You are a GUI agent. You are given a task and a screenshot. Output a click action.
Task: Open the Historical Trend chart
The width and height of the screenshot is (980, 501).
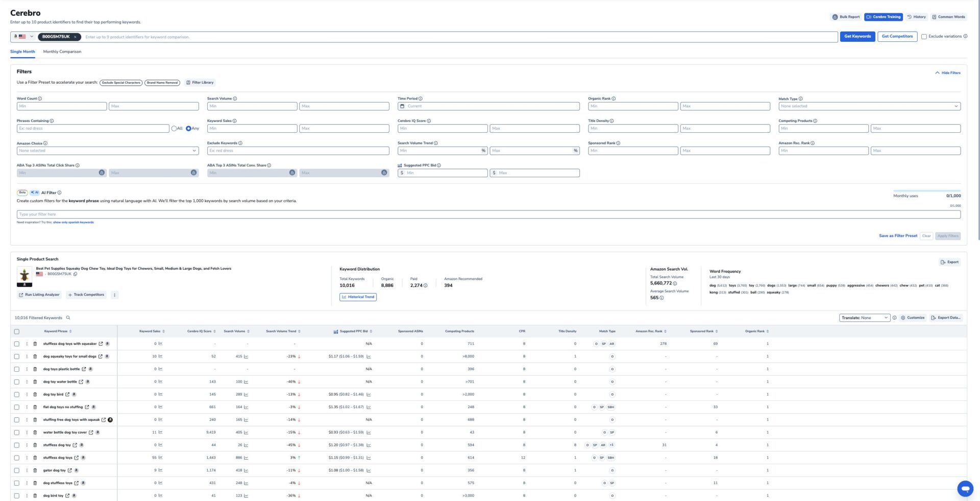(x=358, y=297)
